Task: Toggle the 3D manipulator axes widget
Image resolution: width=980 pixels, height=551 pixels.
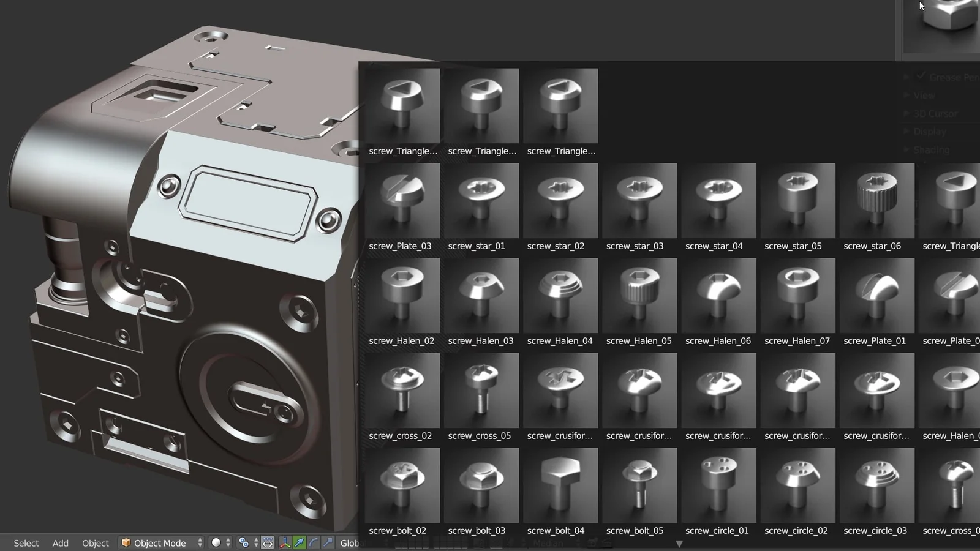Action: pyautogui.click(x=285, y=543)
